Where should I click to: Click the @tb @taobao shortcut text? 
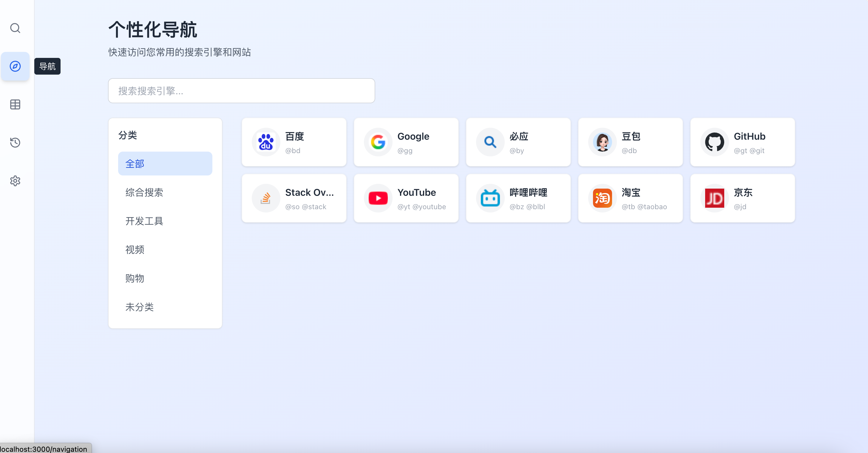(645, 207)
